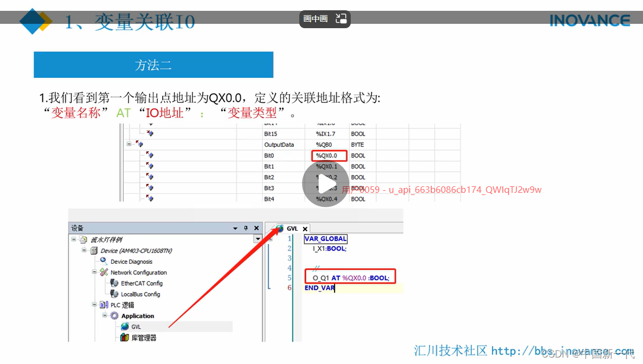The height and width of the screenshot is (364, 643).
Task: Click the 方法二 blue banner
Action: pyautogui.click(x=153, y=65)
